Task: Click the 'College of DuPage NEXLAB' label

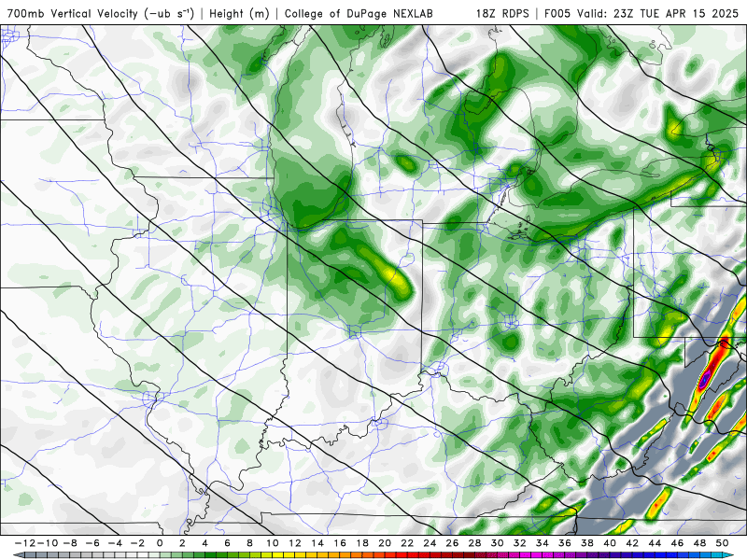Action: tap(359, 13)
